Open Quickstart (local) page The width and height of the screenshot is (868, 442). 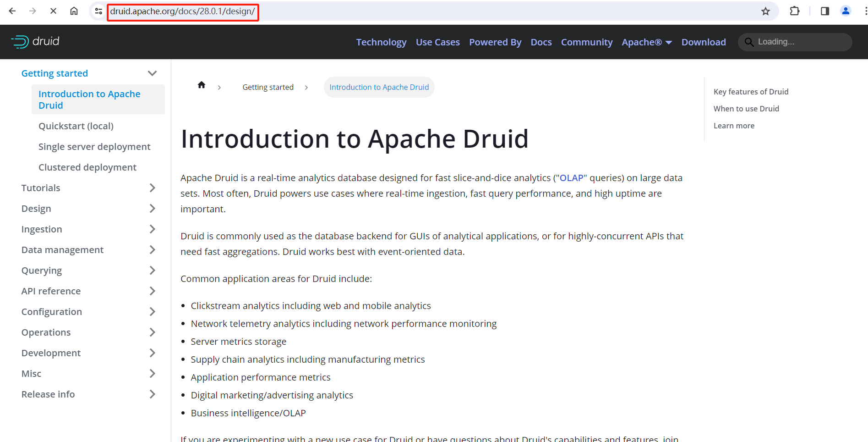(x=76, y=126)
